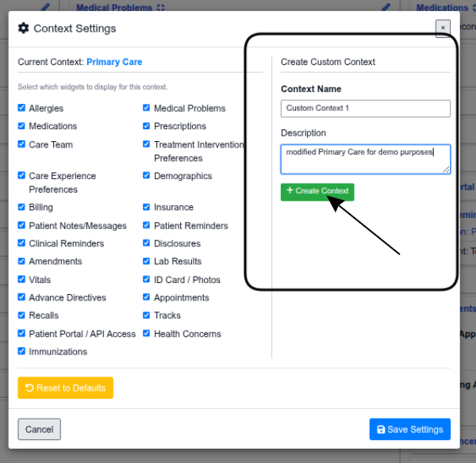Click expand icon next to Medical Problems header
476x463 pixels.
[x=161, y=8]
